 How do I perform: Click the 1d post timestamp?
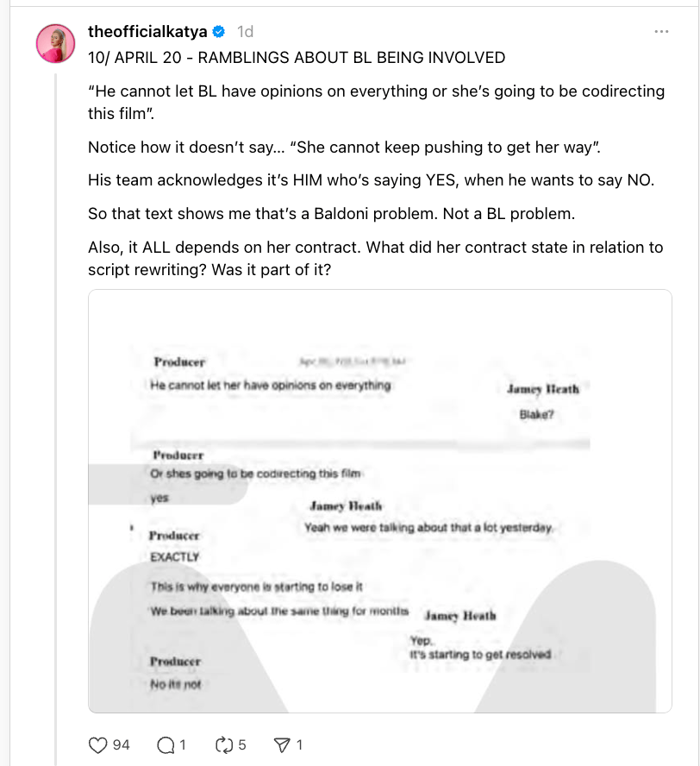tap(246, 32)
